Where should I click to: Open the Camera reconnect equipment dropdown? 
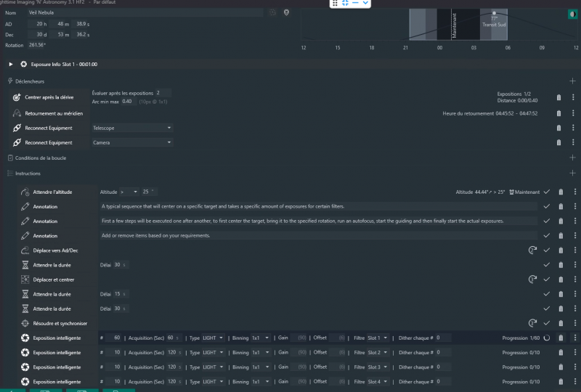pyautogui.click(x=131, y=143)
